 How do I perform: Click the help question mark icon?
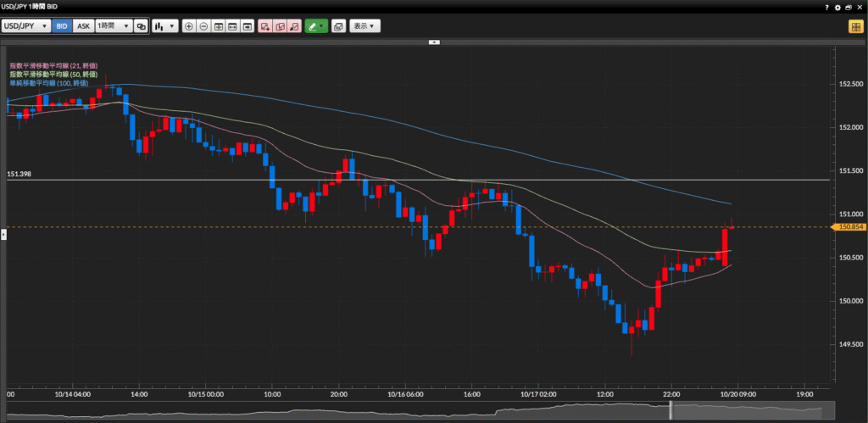pyautogui.click(x=827, y=7)
